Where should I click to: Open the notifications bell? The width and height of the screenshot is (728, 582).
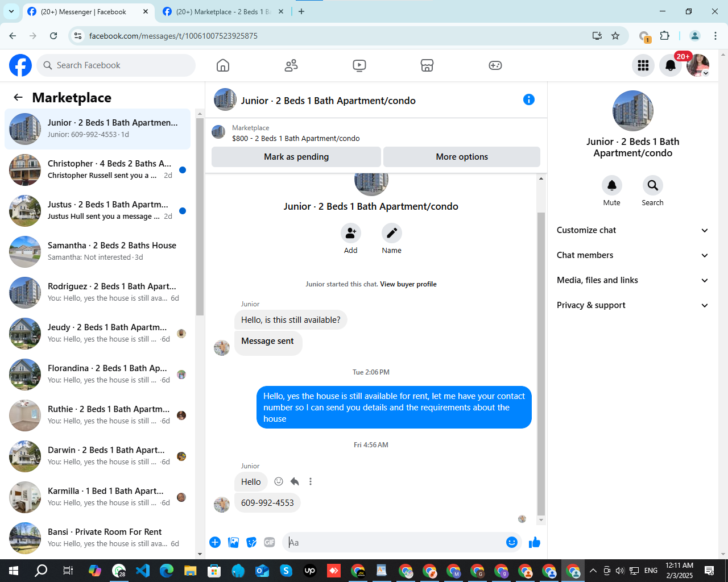[x=671, y=65]
